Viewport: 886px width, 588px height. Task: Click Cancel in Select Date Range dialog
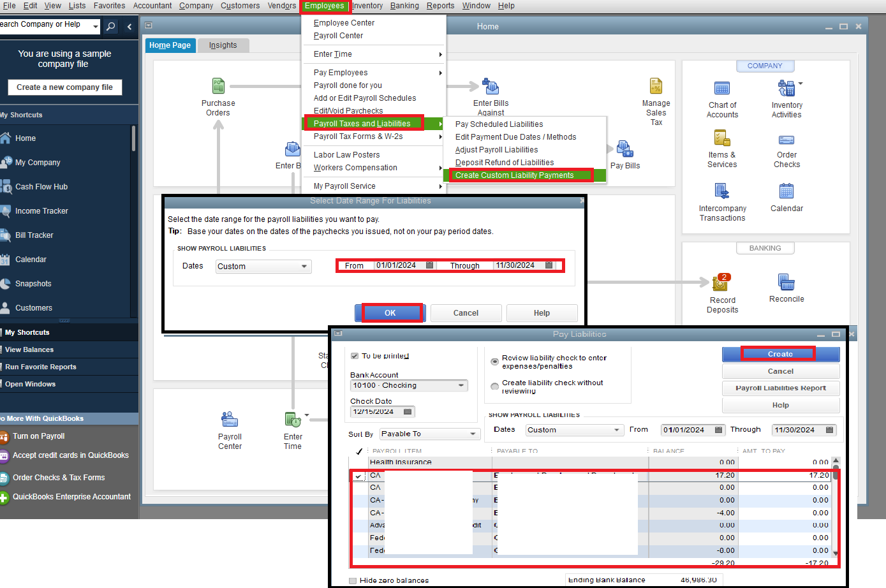pyautogui.click(x=466, y=313)
